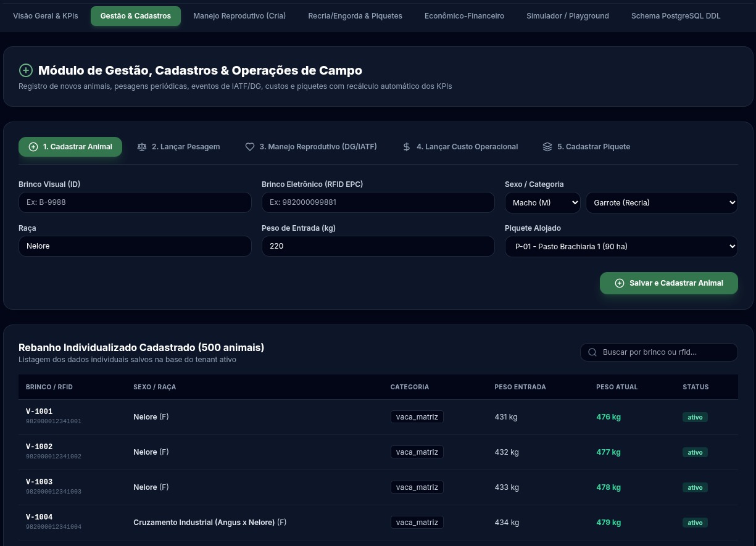Open the Piquete Alojado dropdown
The height and width of the screenshot is (546, 756).
621,246
